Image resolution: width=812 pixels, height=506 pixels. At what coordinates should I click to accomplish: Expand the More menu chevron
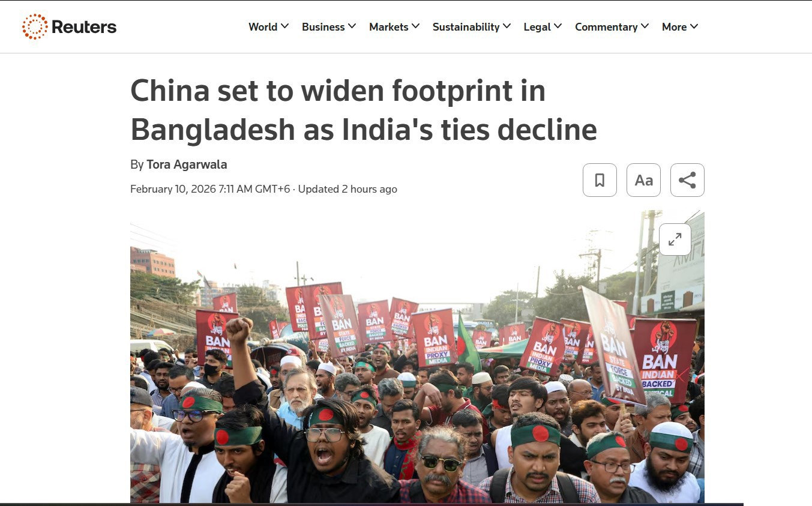pos(694,26)
